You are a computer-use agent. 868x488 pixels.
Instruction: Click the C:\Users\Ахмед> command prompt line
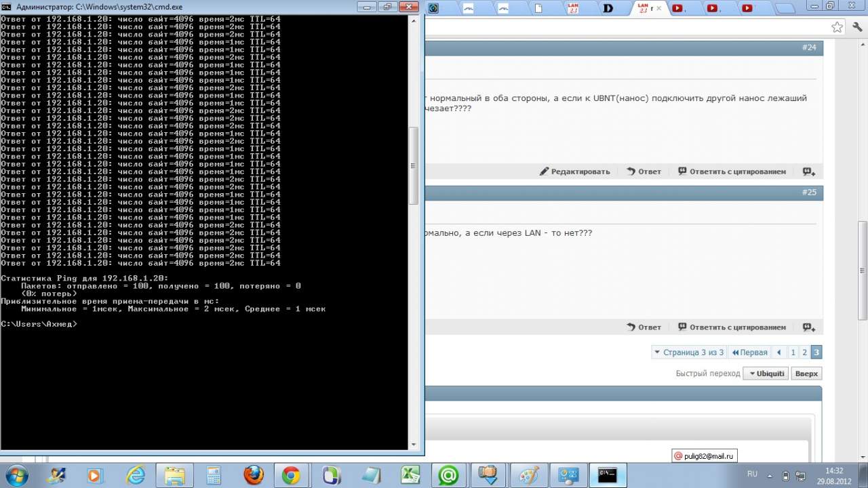pos(39,324)
